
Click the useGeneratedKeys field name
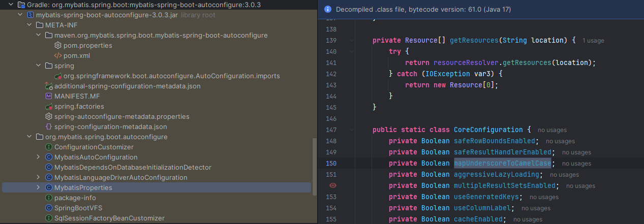click(x=486, y=197)
